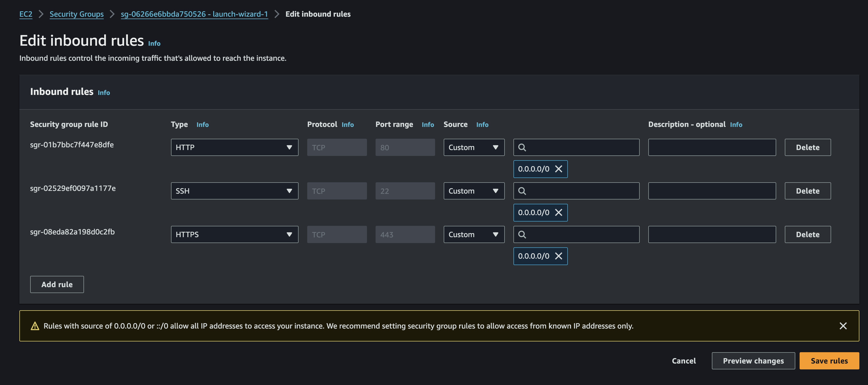The width and height of the screenshot is (868, 385).
Task: Remove 0.0.0.0/0 source from SSH rule
Action: [x=558, y=212]
